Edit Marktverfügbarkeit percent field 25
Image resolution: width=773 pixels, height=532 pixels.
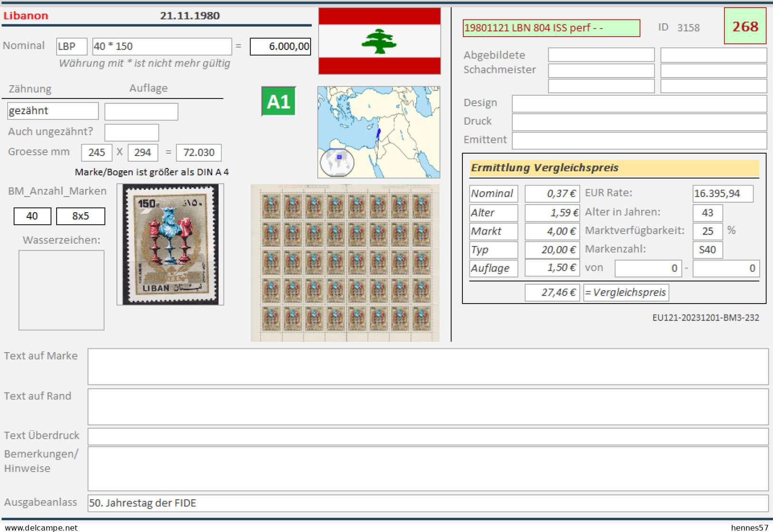pos(708,231)
